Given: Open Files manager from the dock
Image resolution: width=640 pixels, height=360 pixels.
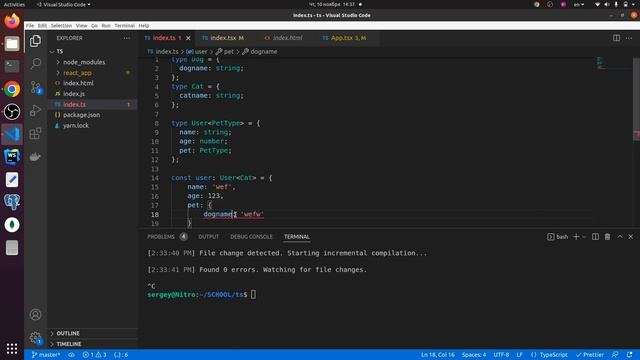Looking at the screenshot, I should coord(12,43).
